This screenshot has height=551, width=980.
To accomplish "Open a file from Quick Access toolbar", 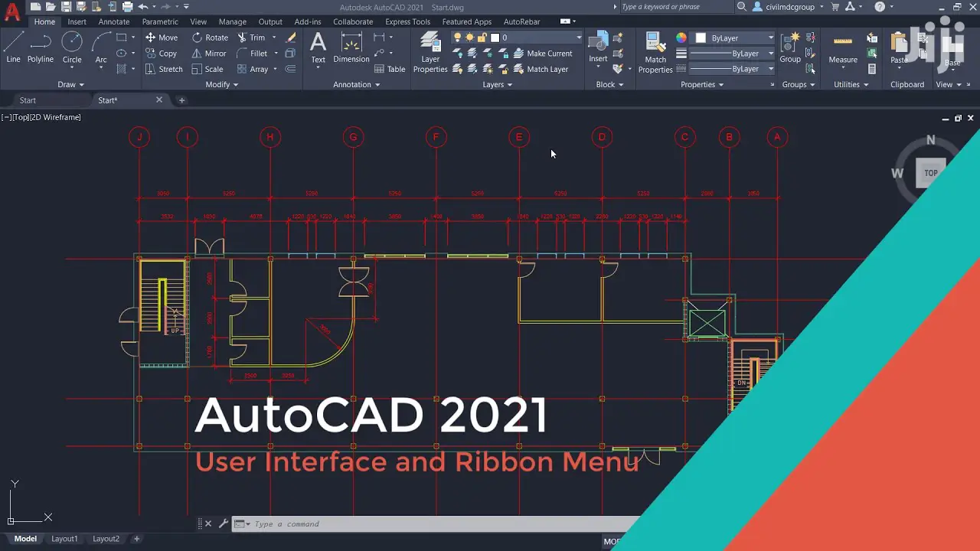I will [51, 7].
